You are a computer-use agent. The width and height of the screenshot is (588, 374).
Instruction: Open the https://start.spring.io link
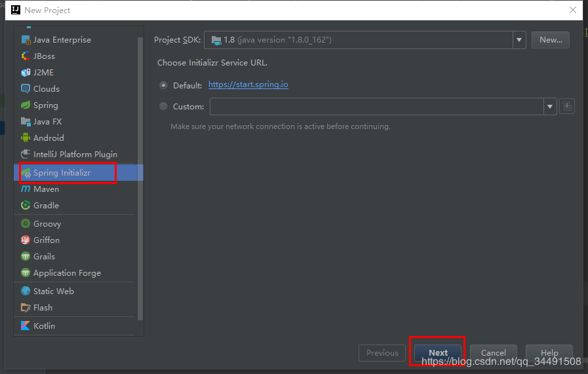pos(248,84)
